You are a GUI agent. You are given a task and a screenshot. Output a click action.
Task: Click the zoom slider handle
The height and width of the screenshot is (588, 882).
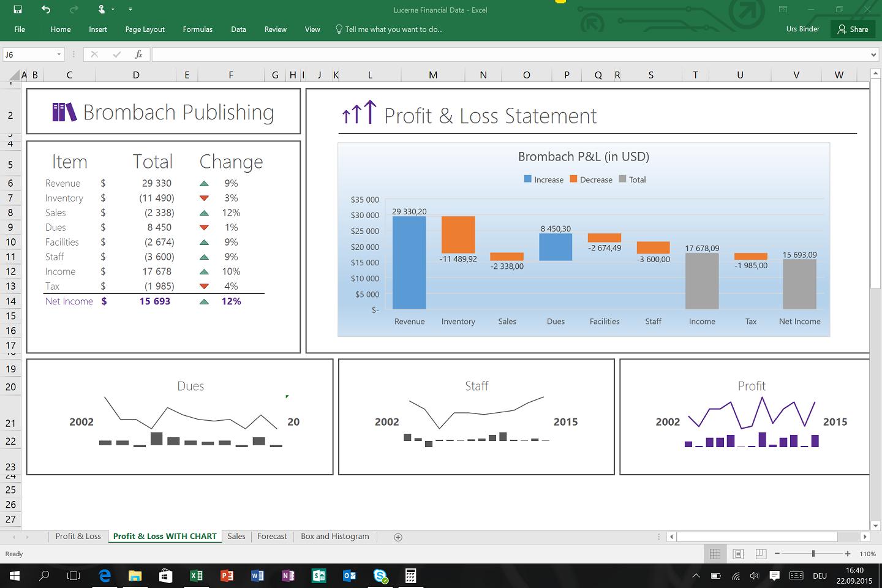point(813,554)
